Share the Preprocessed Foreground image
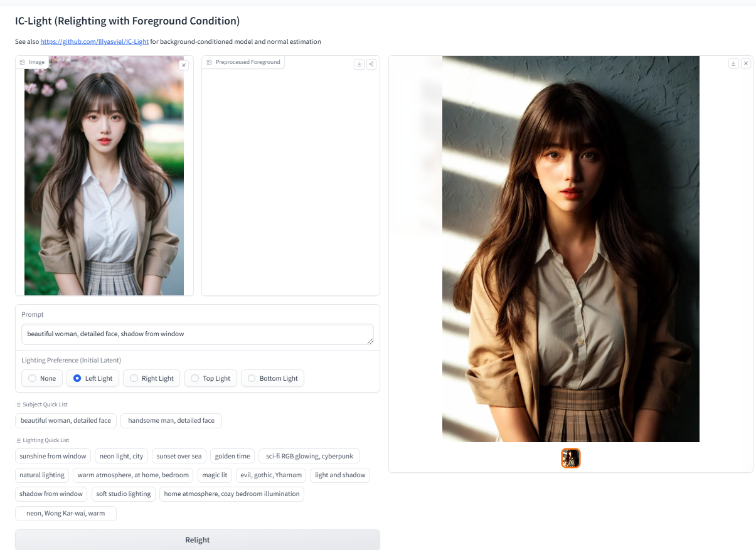 pos(371,64)
